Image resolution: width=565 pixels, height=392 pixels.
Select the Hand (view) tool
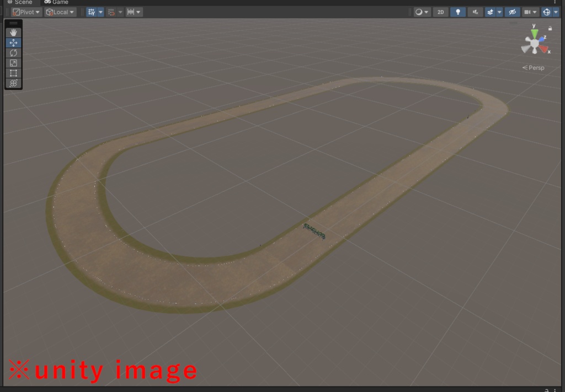(x=13, y=33)
